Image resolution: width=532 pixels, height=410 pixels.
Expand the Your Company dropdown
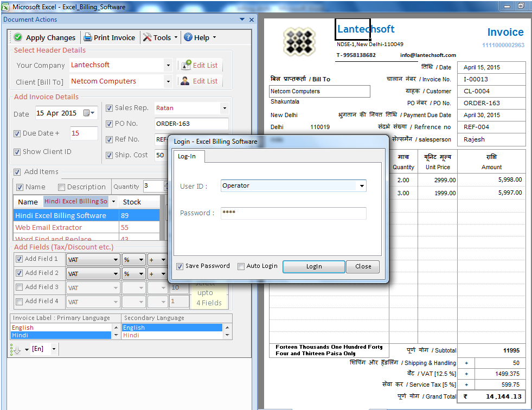tap(168, 65)
